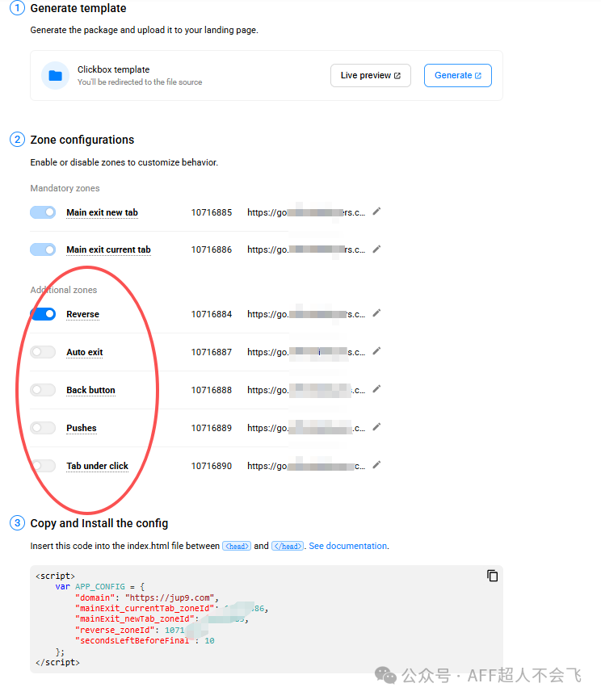Click the Reverse zone label
The image size is (601, 700).
(x=82, y=314)
